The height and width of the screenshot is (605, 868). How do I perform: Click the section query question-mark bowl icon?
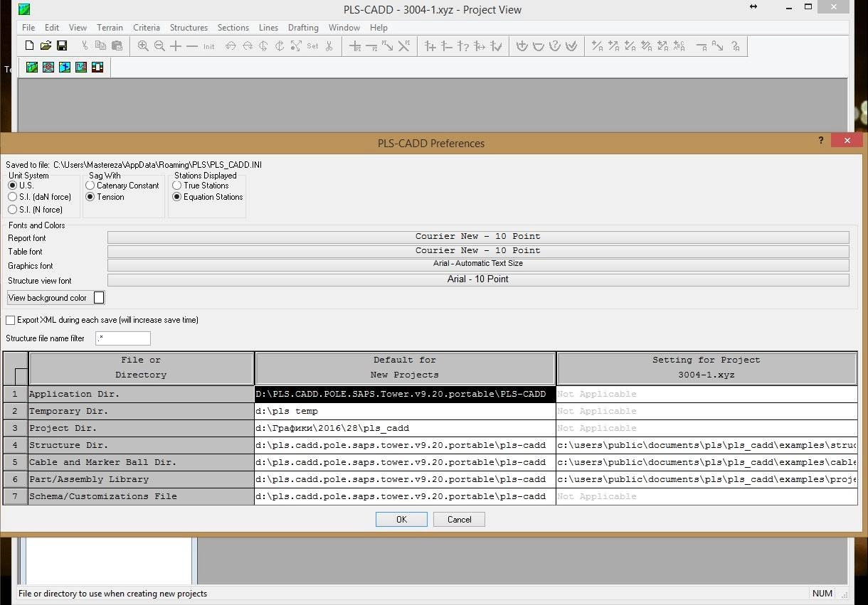pyautogui.click(x=555, y=46)
